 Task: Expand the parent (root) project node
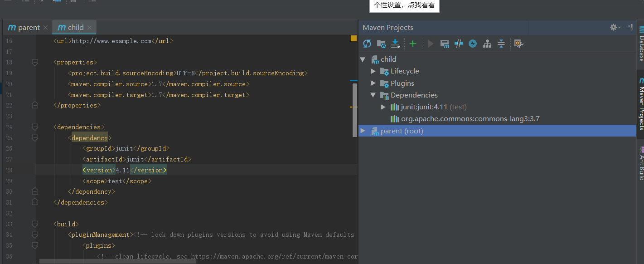(x=363, y=131)
